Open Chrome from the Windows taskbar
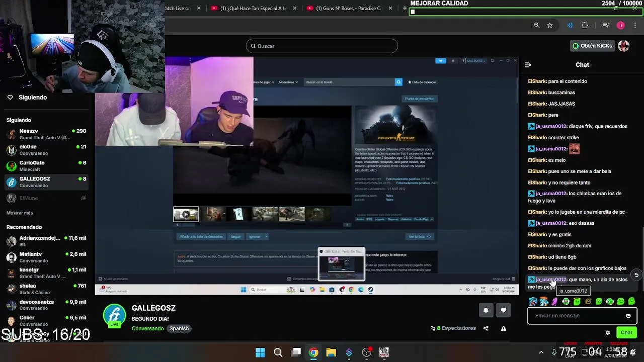The image size is (644, 362). 313,352
